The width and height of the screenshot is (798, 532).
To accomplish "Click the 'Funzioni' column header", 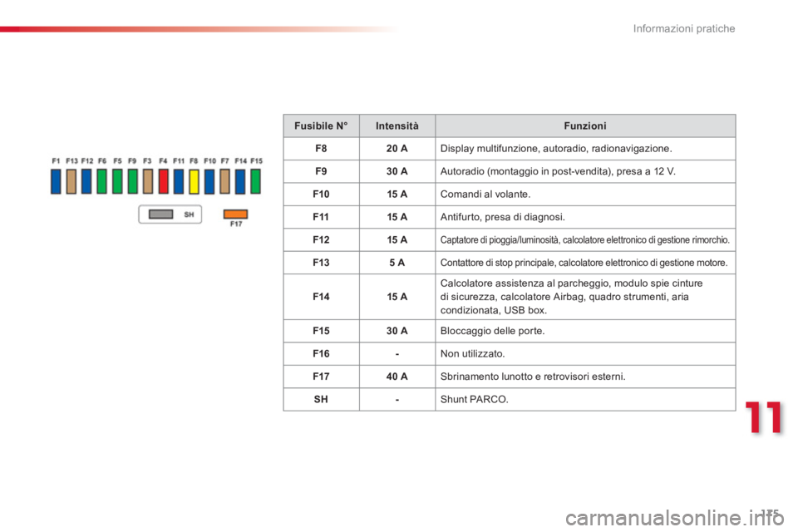I will [585, 126].
